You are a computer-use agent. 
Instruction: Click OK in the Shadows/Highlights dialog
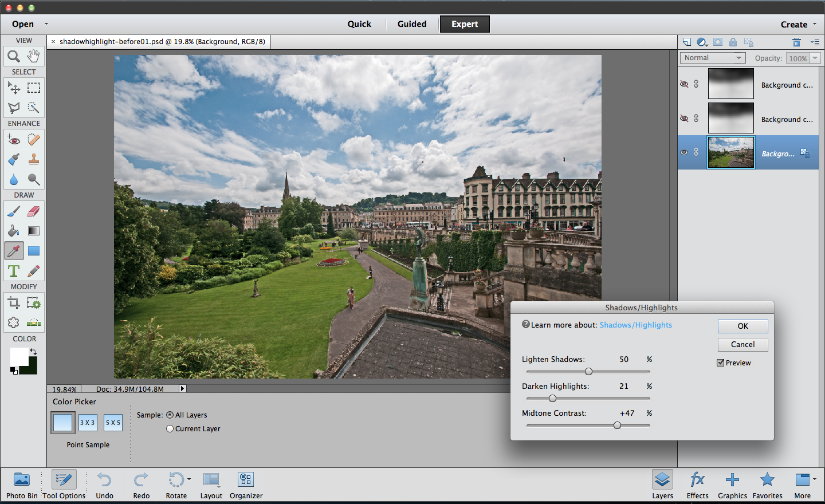[742, 326]
